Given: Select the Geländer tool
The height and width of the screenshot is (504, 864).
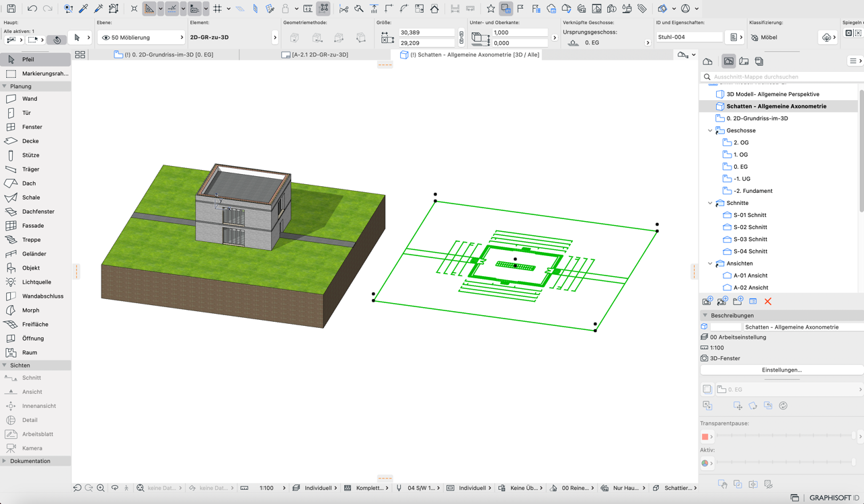Looking at the screenshot, I should point(36,254).
